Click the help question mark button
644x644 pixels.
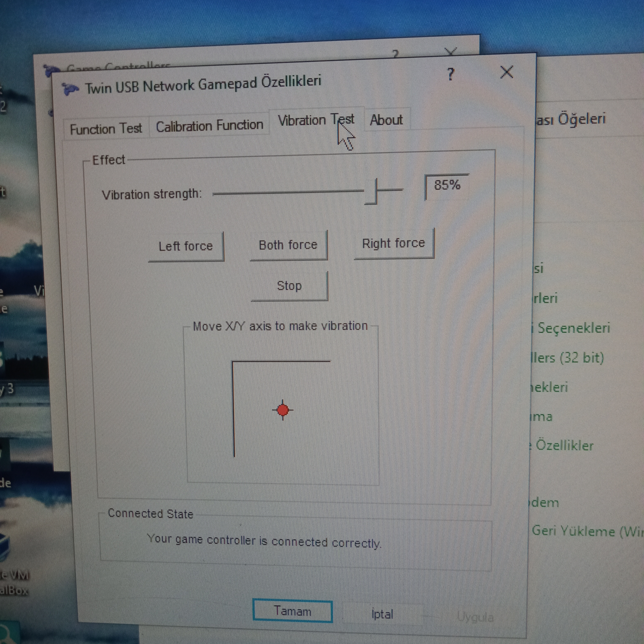pyautogui.click(x=451, y=74)
